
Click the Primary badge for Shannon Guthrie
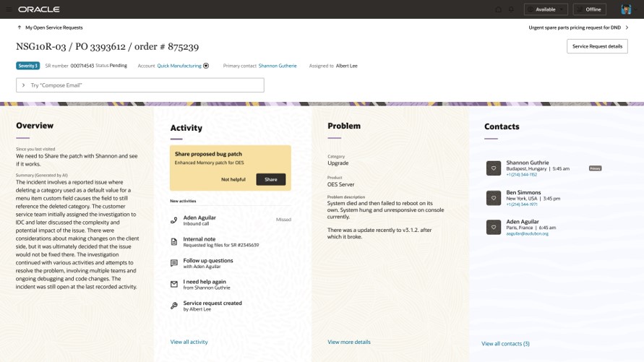click(595, 168)
